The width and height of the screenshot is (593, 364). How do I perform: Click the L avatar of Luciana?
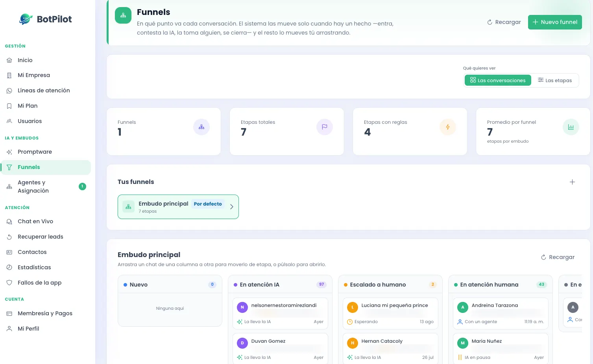pyautogui.click(x=353, y=307)
